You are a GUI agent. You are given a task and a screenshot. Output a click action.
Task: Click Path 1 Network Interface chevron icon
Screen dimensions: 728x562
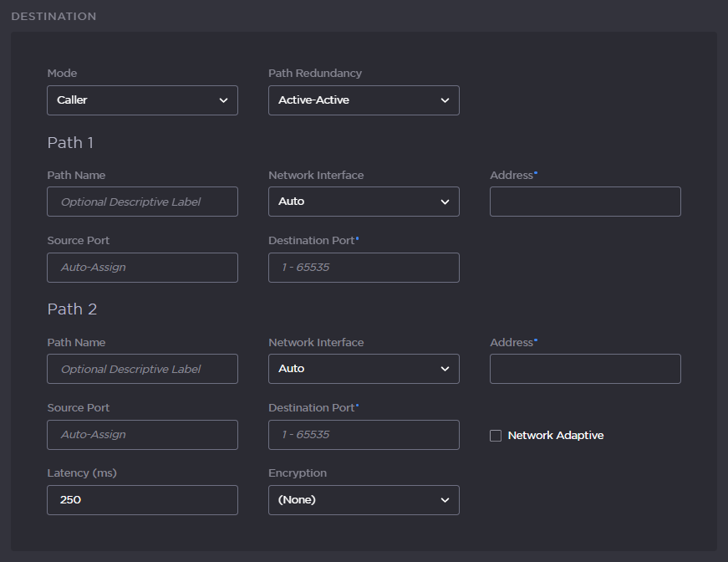pos(445,201)
